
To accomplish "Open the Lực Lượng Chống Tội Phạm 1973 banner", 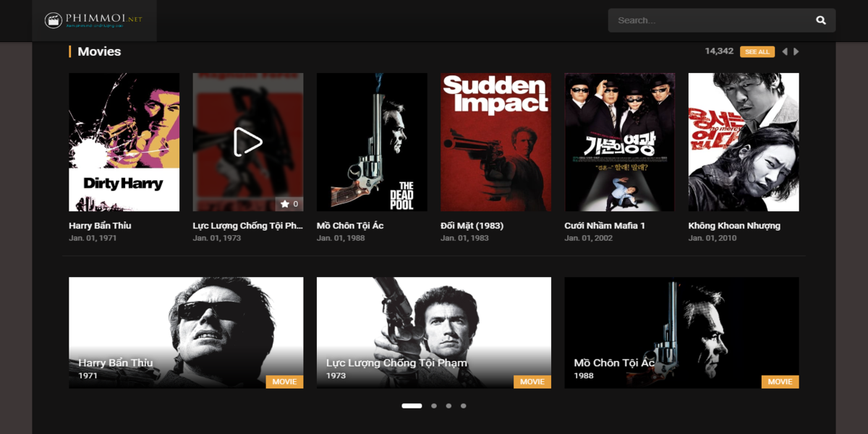I will [x=433, y=333].
